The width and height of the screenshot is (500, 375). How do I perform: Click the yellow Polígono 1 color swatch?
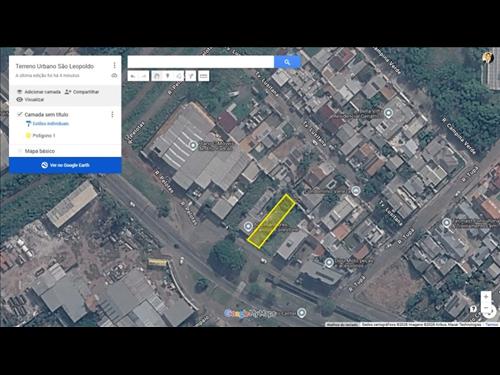click(x=28, y=135)
